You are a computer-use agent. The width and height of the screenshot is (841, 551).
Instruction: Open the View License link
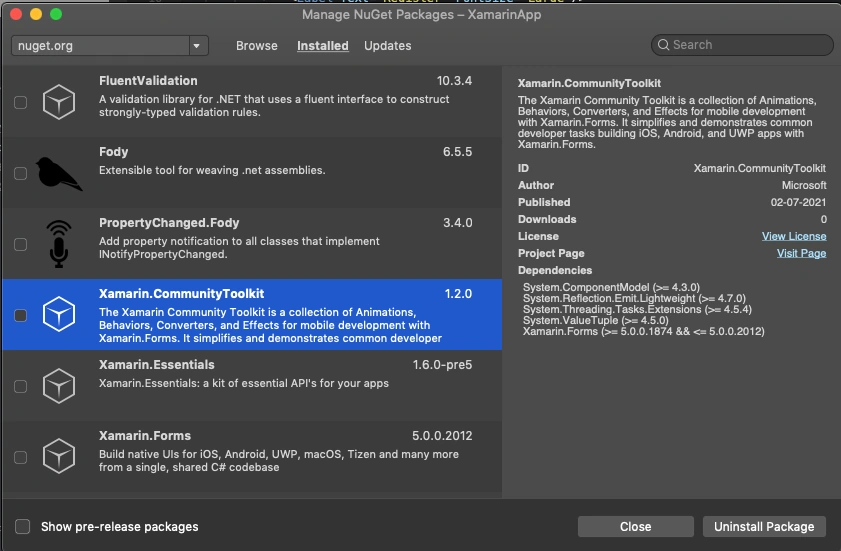(794, 236)
